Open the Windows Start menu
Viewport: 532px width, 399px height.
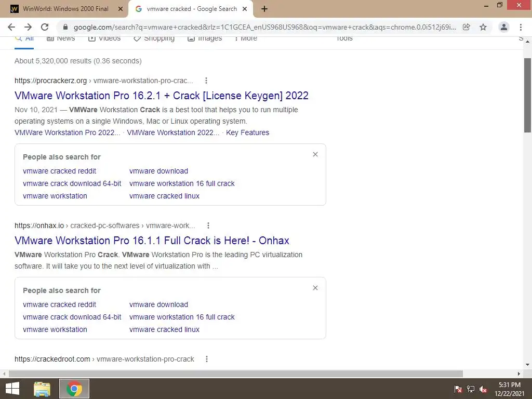click(12, 389)
